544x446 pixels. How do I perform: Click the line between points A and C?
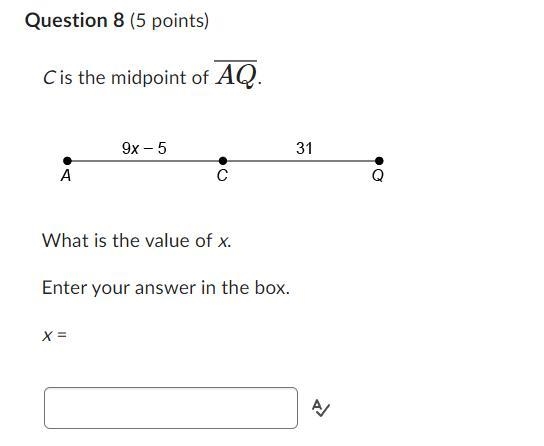click(x=145, y=161)
